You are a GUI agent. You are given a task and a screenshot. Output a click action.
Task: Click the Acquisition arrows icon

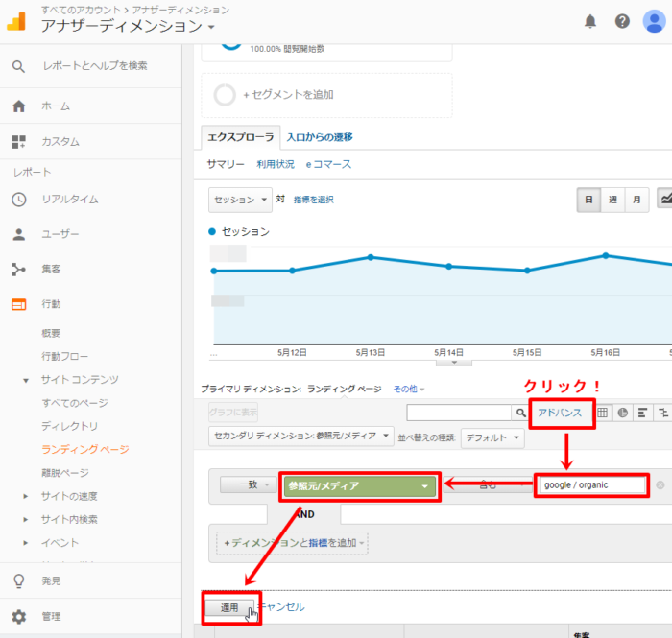click(19, 270)
